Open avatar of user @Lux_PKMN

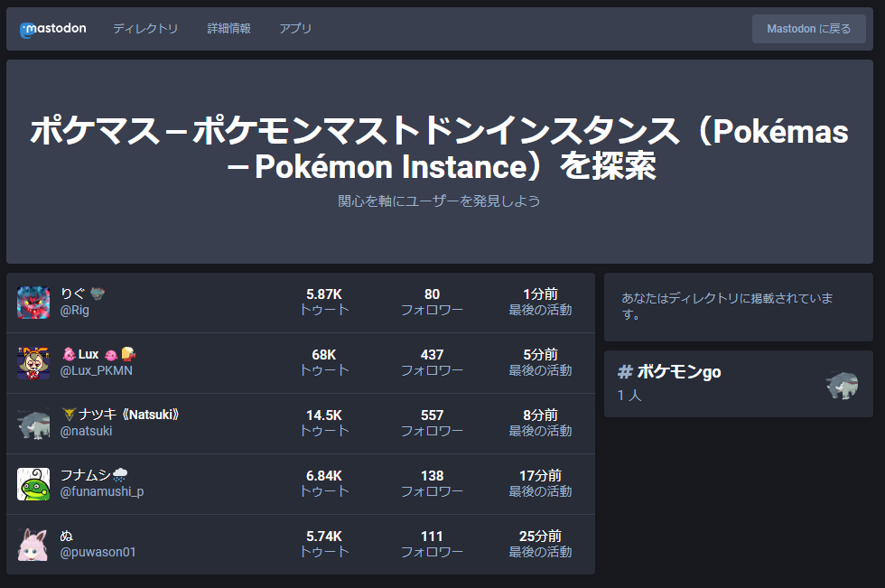[x=33, y=363]
